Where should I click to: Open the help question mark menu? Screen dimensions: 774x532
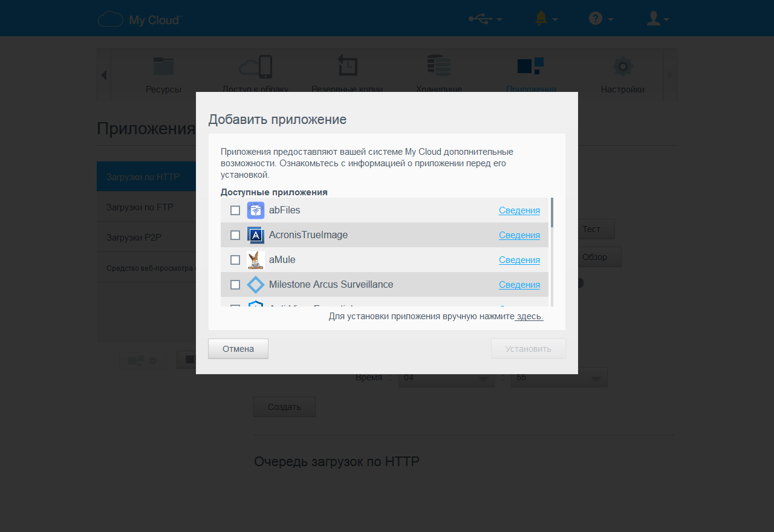(601, 19)
